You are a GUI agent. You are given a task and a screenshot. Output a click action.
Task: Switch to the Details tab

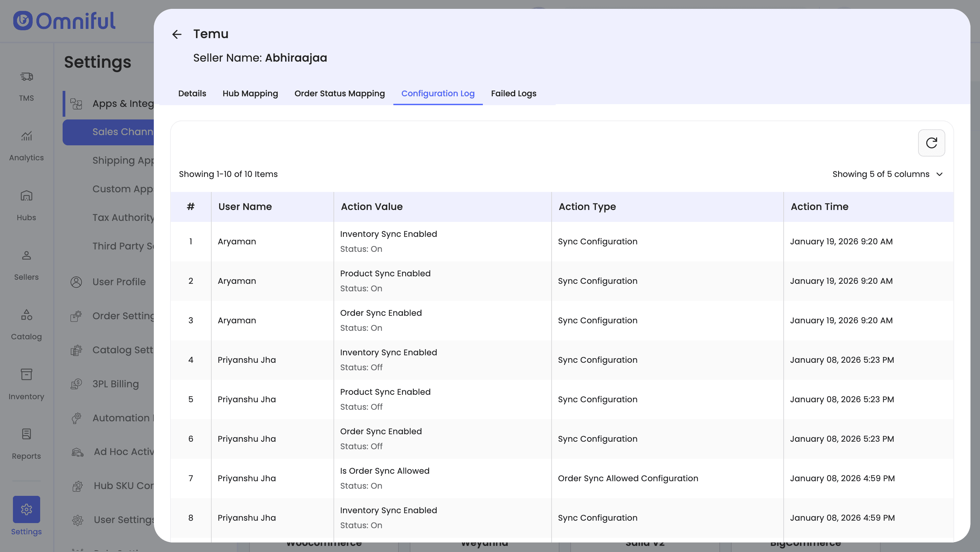point(192,94)
